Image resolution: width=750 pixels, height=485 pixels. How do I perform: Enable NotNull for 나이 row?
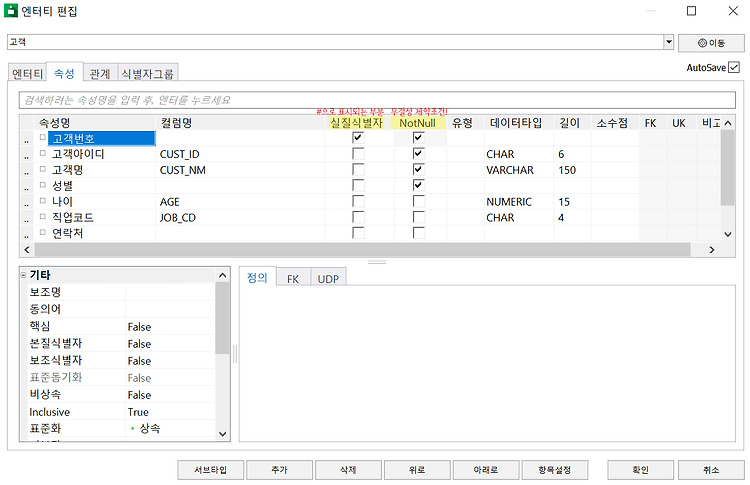coord(419,201)
